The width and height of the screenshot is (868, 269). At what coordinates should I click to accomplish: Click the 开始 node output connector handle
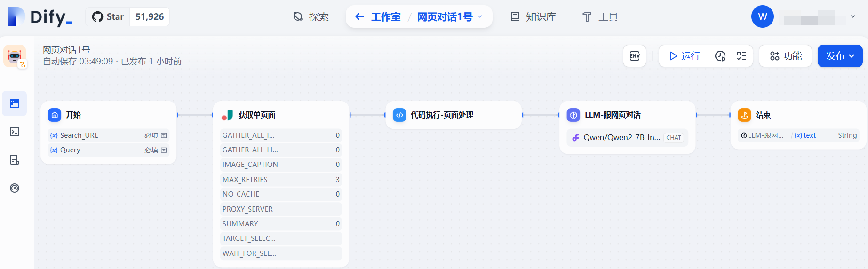tap(177, 115)
